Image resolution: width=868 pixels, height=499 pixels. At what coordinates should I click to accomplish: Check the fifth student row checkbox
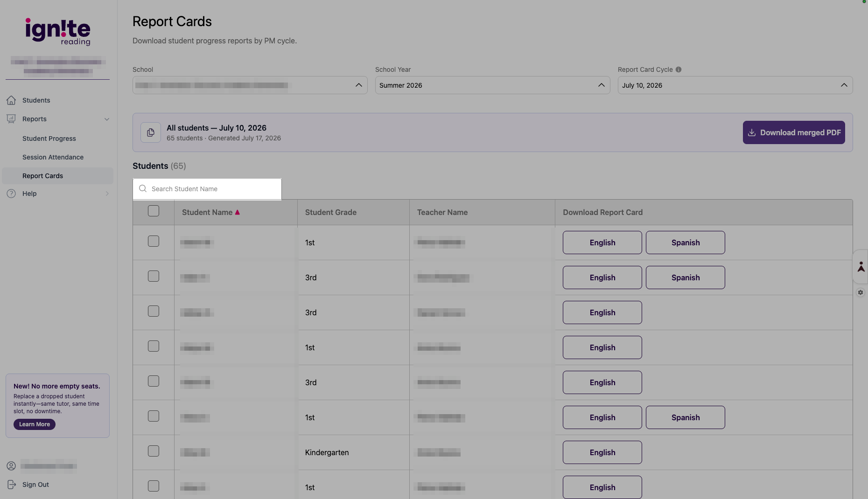point(154,381)
